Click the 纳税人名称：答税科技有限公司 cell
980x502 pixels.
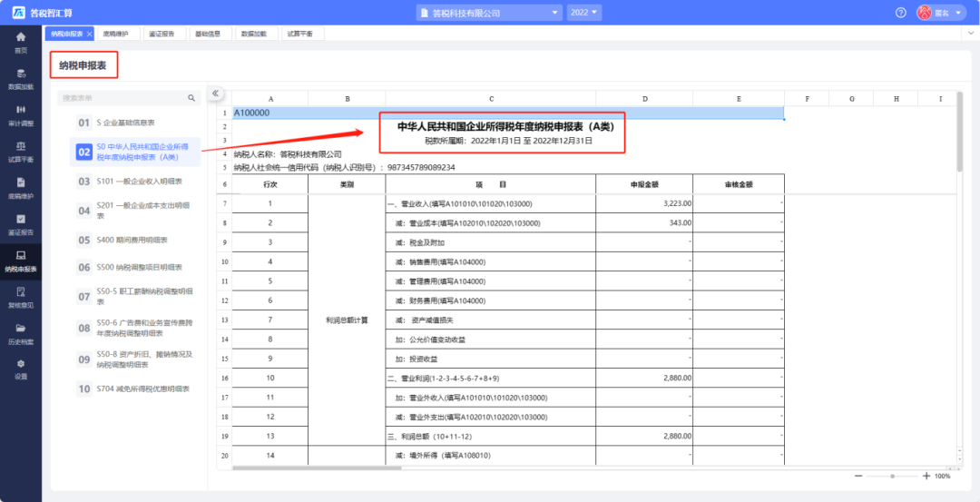(289, 153)
